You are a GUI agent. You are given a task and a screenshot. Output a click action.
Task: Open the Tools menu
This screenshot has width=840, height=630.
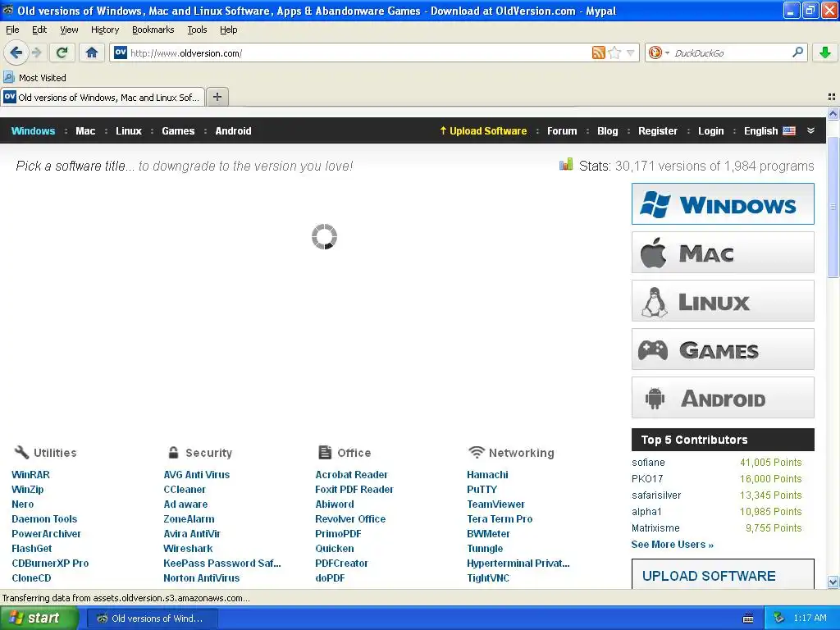click(197, 30)
